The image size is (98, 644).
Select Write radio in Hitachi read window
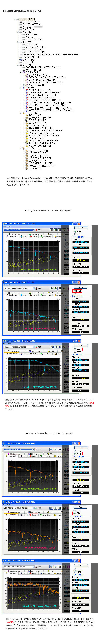click(x=75, y=352)
